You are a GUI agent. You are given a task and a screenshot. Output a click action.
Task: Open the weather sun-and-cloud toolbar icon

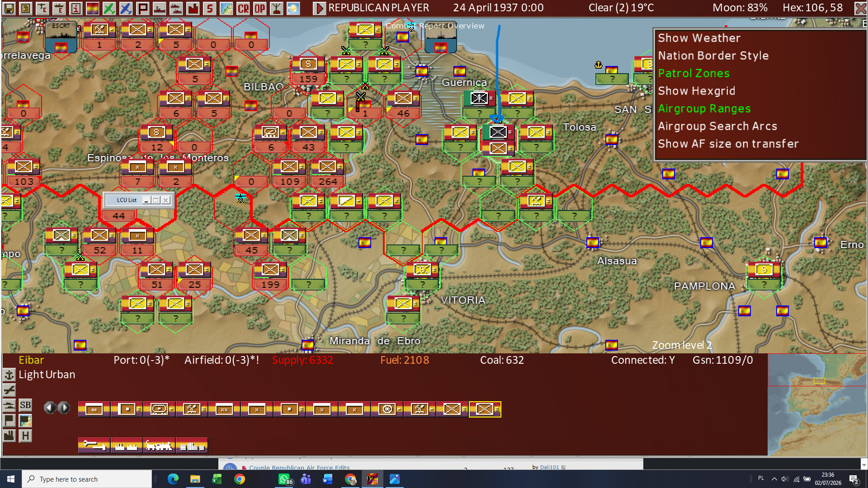click(293, 8)
